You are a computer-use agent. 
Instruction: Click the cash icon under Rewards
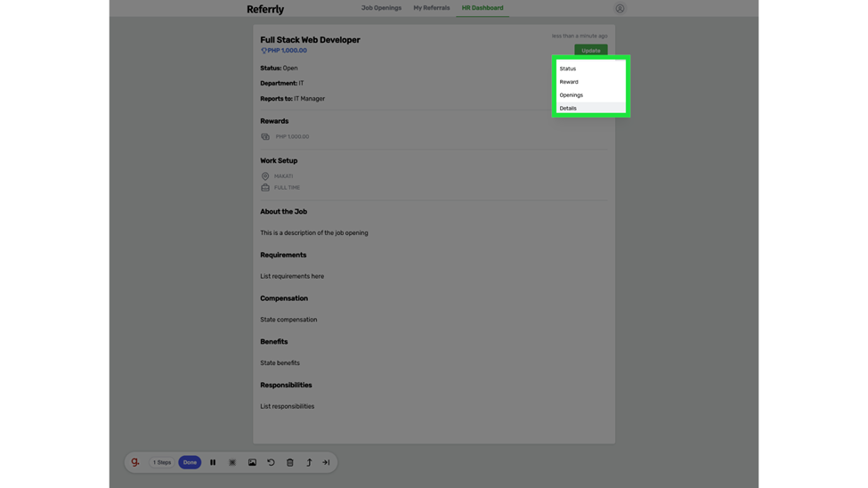[265, 137]
